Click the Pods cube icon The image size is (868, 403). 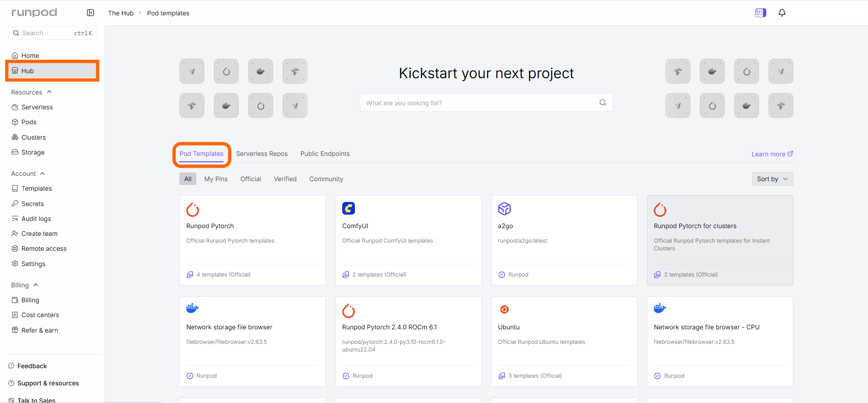click(15, 122)
